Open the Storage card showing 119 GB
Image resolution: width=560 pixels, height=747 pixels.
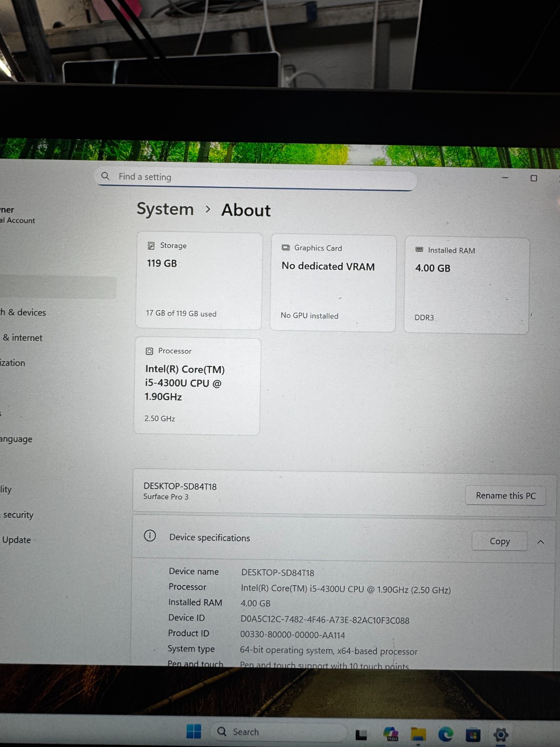199,281
